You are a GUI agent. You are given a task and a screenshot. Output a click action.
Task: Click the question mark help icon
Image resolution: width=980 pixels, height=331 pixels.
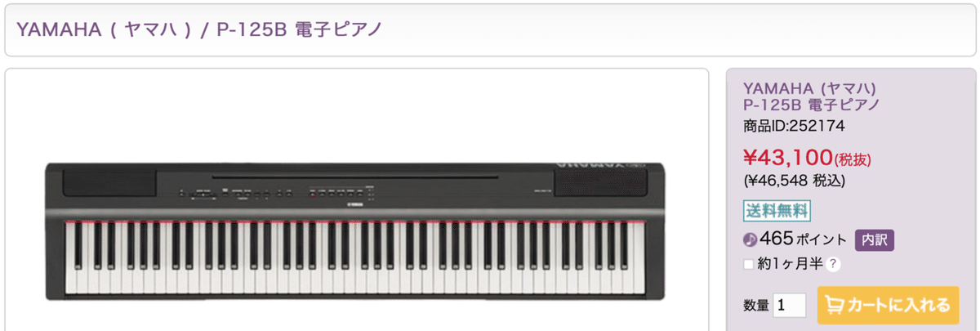click(x=833, y=265)
